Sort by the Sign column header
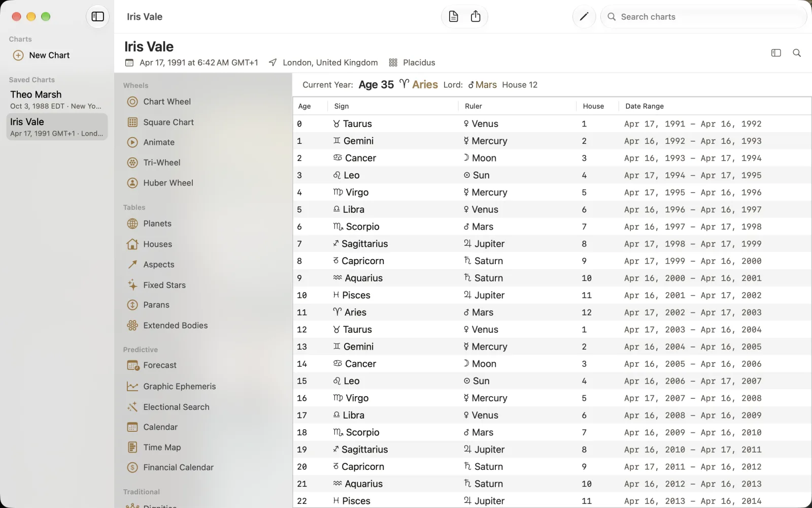This screenshot has height=508, width=812. (342, 106)
